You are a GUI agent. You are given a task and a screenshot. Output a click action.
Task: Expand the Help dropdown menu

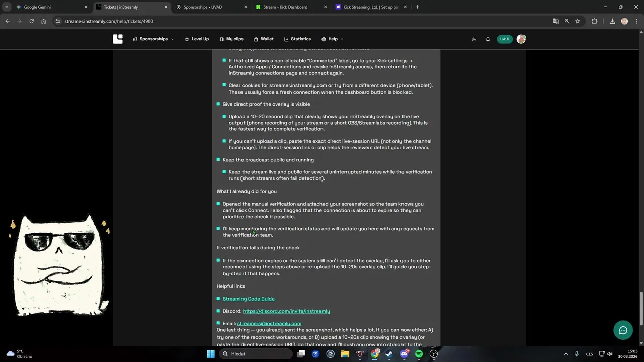(332, 39)
